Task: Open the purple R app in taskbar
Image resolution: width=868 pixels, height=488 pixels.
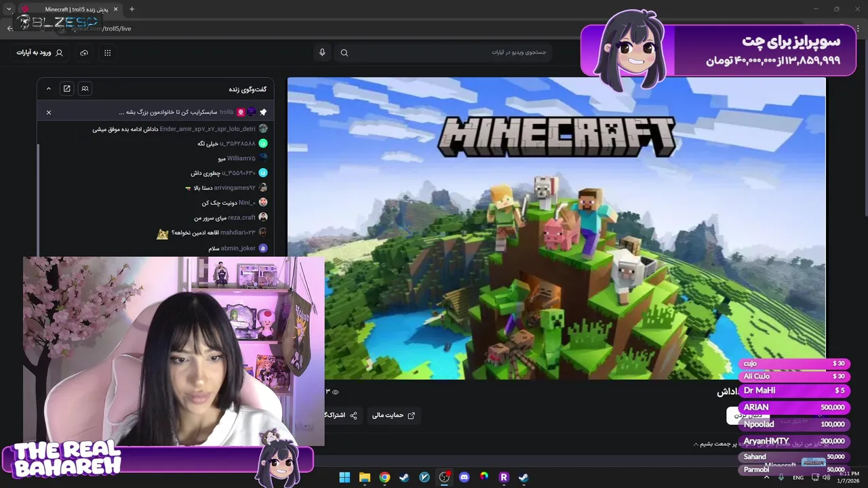Action: point(504,477)
